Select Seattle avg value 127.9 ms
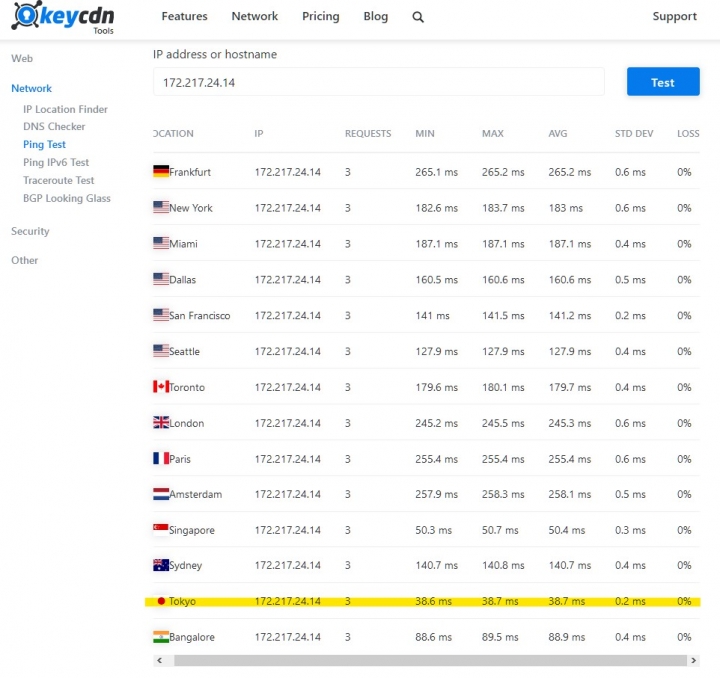This screenshot has height=678, width=720. (569, 351)
